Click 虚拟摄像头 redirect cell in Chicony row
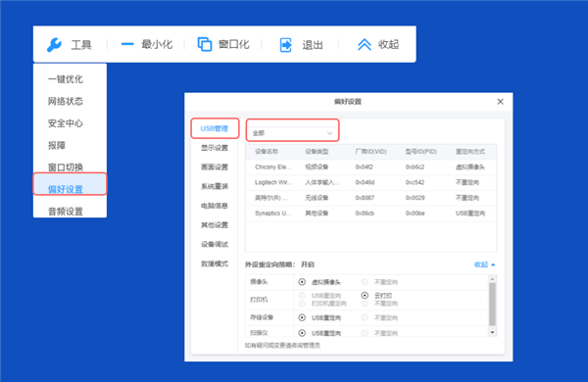This screenshot has height=382, width=588. pyautogui.click(x=470, y=167)
